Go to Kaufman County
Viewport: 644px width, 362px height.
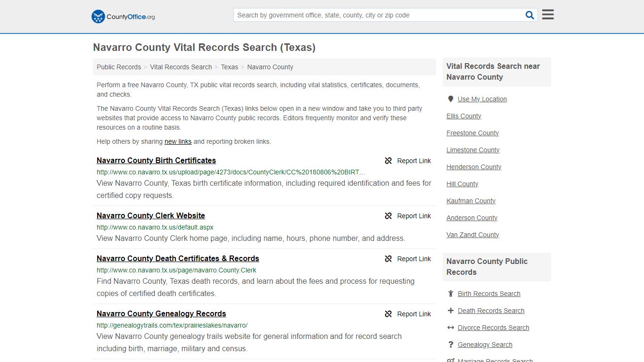click(471, 201)
